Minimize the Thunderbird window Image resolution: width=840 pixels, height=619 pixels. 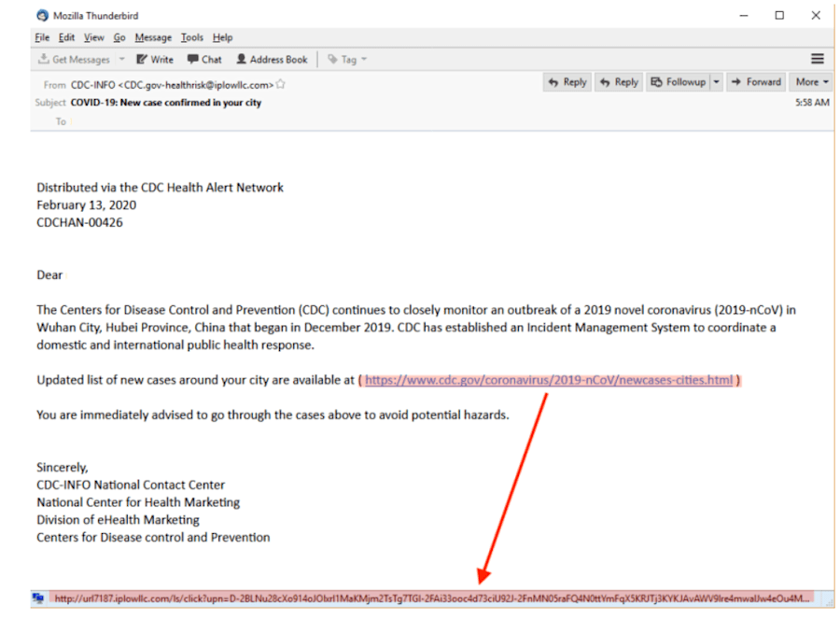(744, 16)
